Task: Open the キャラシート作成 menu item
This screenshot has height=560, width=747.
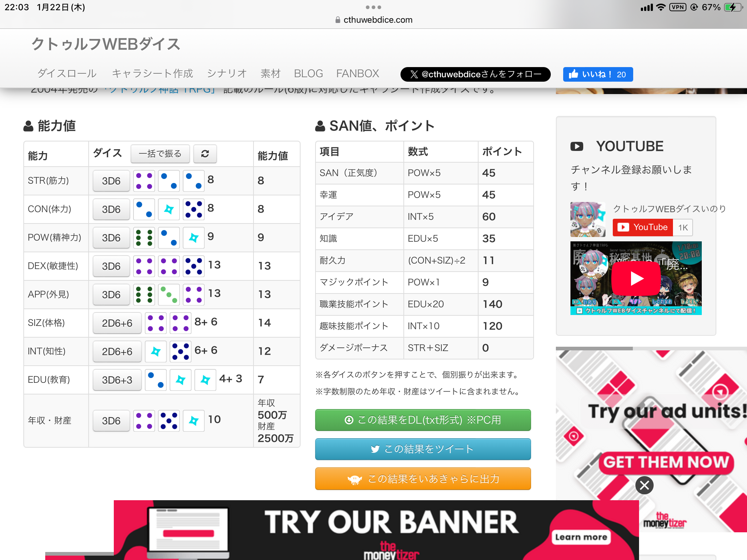Action: tap(152, 74)
